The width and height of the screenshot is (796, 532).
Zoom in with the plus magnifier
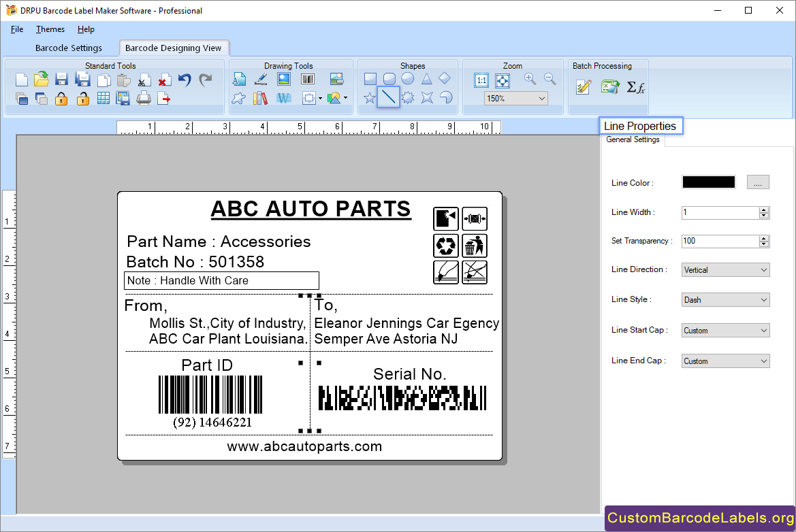[x=530, y=79]
